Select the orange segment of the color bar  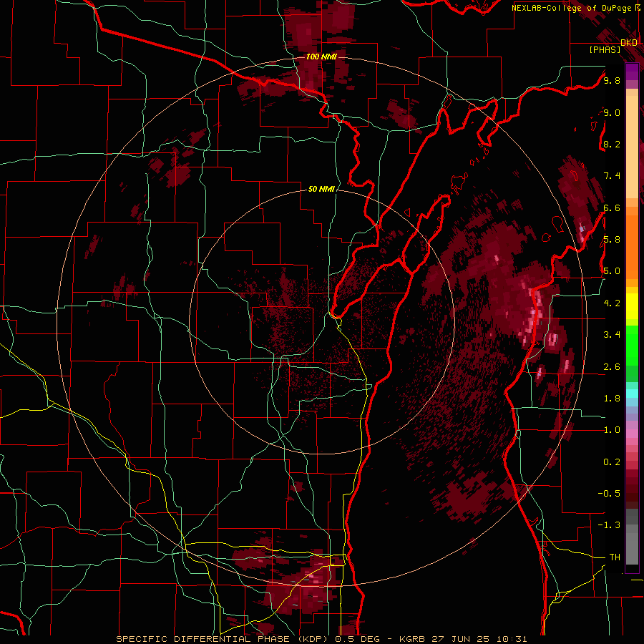tap(632, 246)
